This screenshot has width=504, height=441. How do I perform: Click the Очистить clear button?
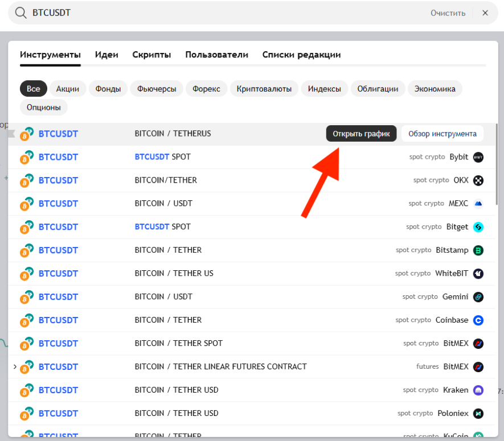448,13
